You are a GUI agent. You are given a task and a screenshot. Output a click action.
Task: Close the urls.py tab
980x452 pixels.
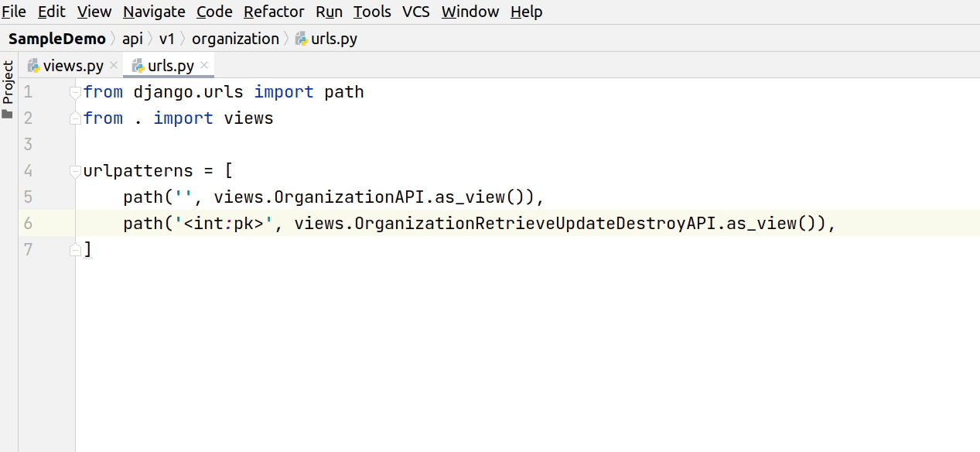pos(203,65)
